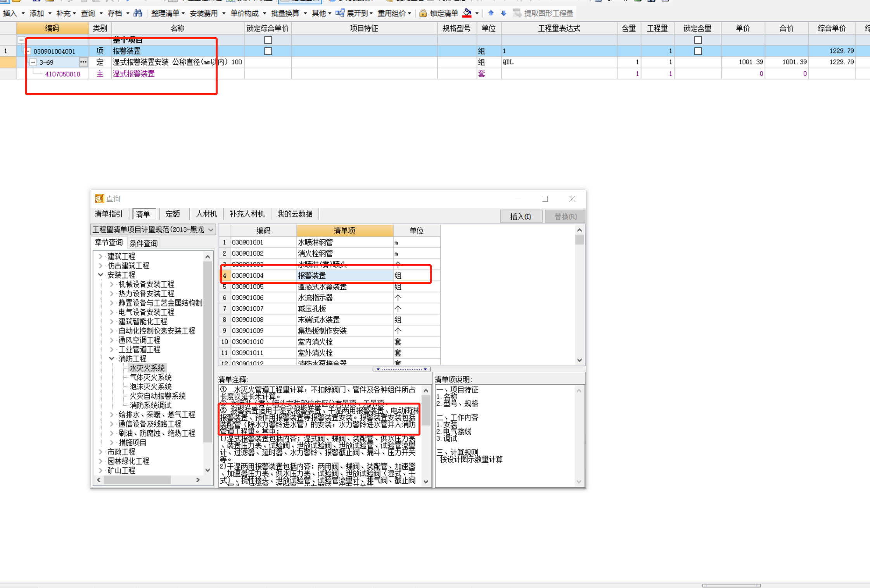Tick 锁定含量 checkbox for 整个项目 row
The image size is (870, 588).
click(x=698, y=40)
